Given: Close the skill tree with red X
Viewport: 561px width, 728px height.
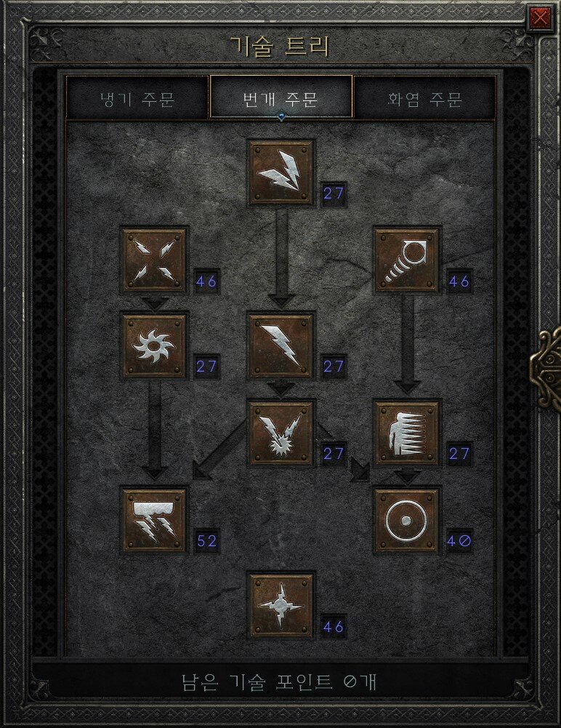Looking at the screenshot, I should click(540, 17).
